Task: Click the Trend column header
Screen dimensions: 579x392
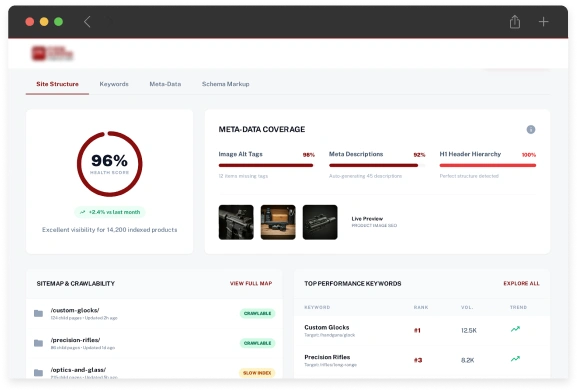Action: pos(518,307)
